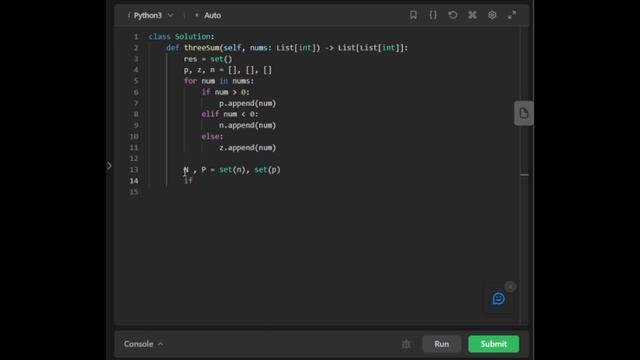Open editor settings gear icon
Image resolution: width=640 pixels, height=360 pixels.
492,15
